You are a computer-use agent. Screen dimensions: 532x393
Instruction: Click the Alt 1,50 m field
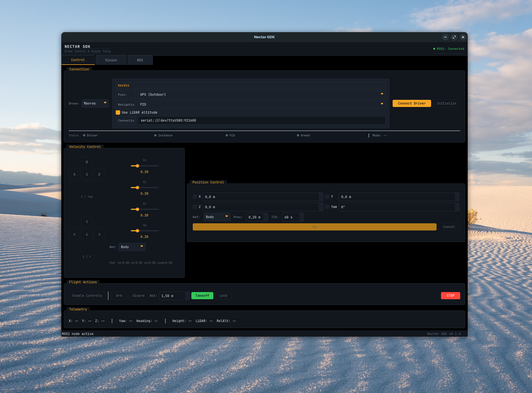pyautogui.click(x=174, y=296)
